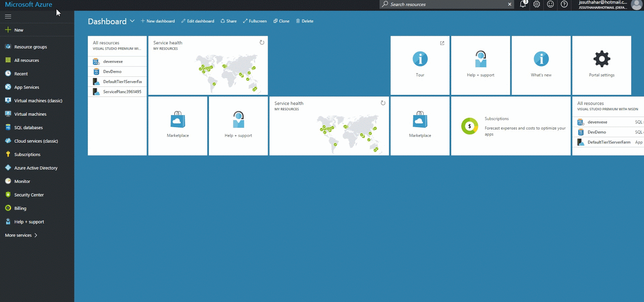Open Cloud services (classic) in sidebar
The image size is (644, 302).
pyautogui.click(x=37, y=141)
